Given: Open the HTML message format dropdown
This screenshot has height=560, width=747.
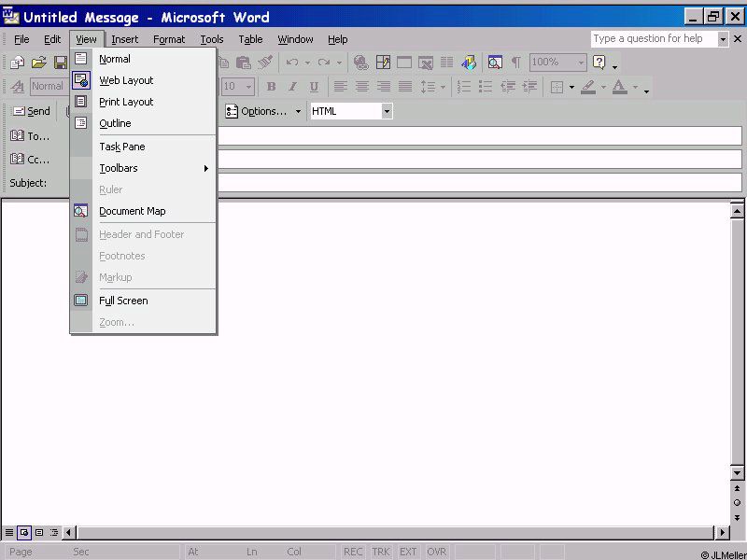Looking at the screenshot, I should [387, 111].
